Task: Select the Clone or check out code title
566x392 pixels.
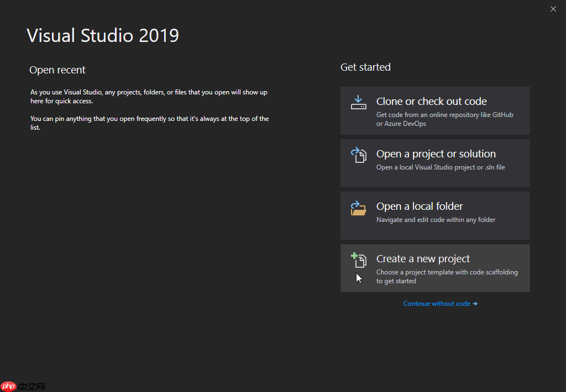Action: pyautogui.click(x=431, y=102)
